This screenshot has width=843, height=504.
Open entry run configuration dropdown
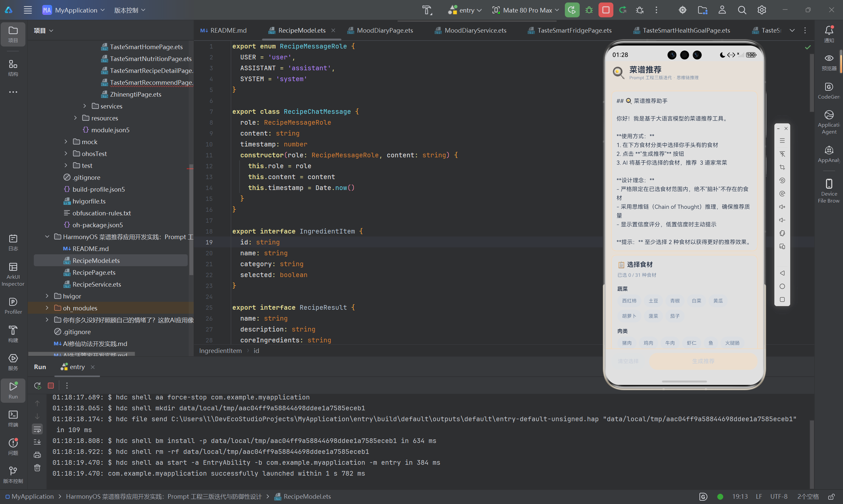tap(465, 10)
